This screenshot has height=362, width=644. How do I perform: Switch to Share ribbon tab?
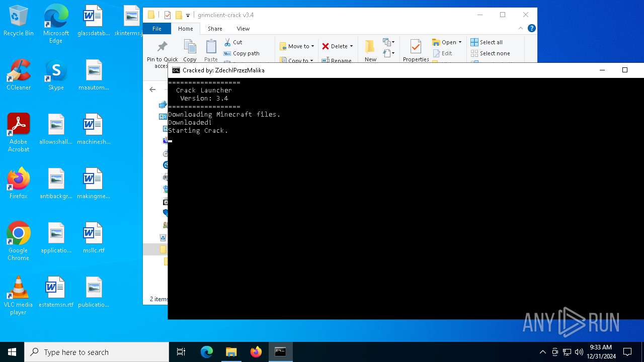pos(215,29)
